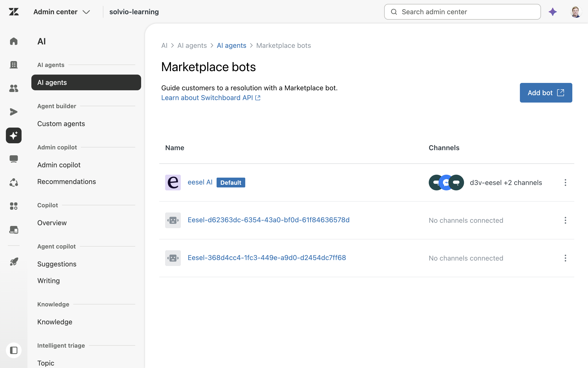Open the eesel AI bot link
588x368 pixels.
pyautogui.click(x=200, y=182)
